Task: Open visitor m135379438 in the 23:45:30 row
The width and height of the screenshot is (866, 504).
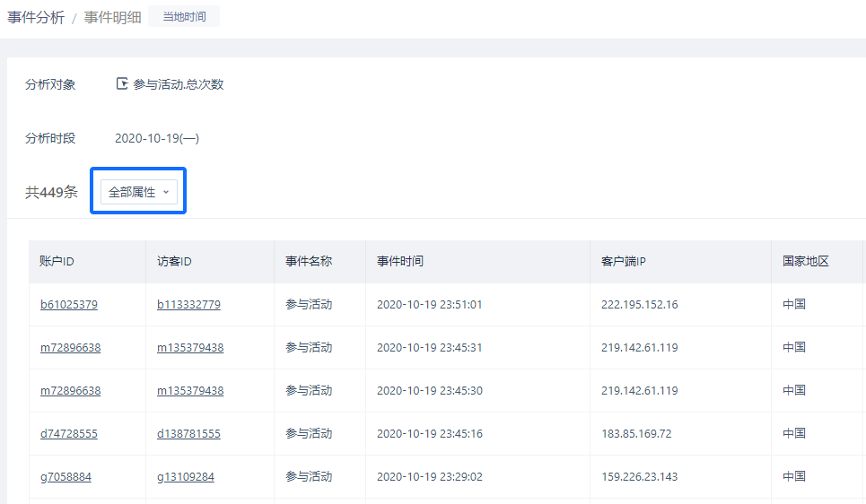Action: click(x=190, y=391)
